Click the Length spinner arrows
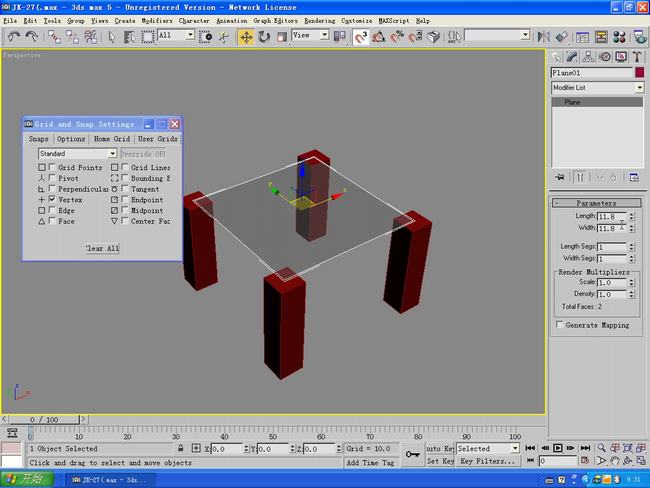The height and width of the screenshot is (488, 650). click(x=632, y=216)
